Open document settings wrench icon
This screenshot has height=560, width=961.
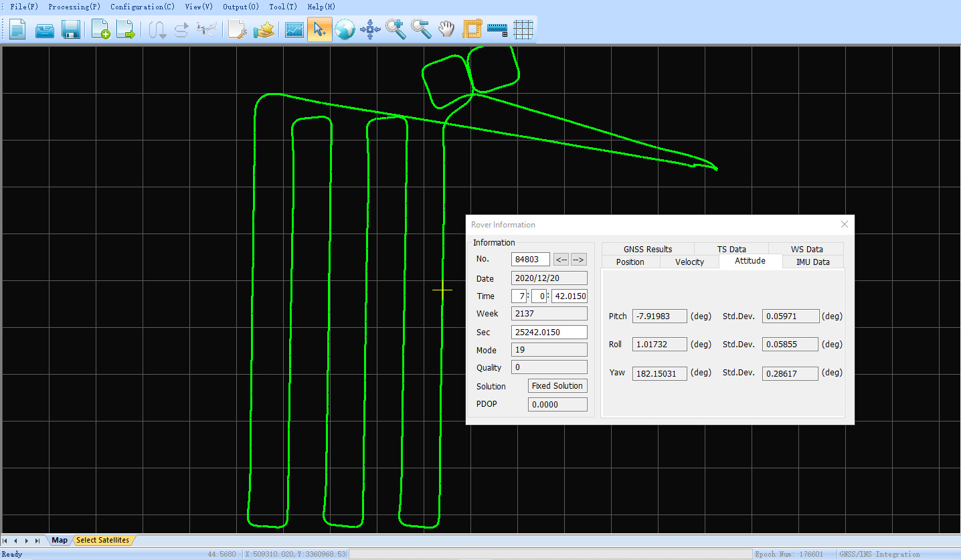(238, 29)
